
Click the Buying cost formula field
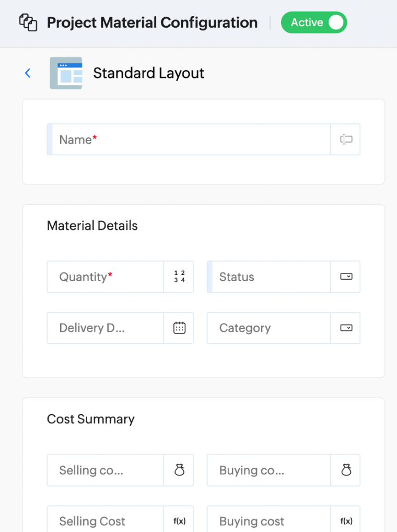[x=268, y=521]
